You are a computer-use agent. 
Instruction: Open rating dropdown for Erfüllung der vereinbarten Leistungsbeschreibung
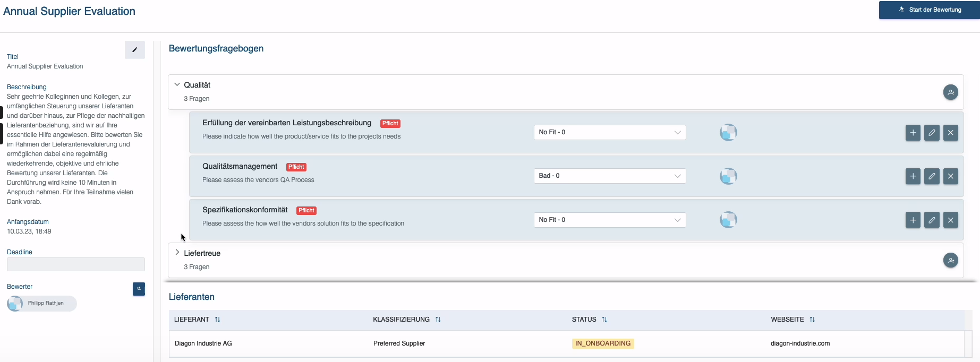click(609, 133)
